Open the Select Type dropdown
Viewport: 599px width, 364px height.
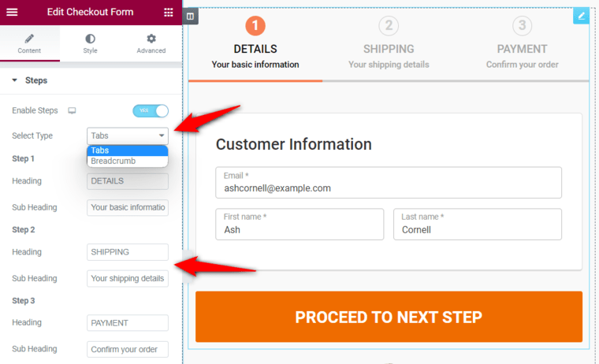coord(128,136)
